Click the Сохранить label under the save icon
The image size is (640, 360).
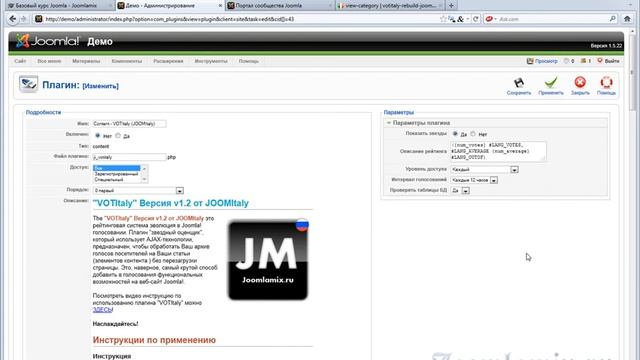(519, 93)
